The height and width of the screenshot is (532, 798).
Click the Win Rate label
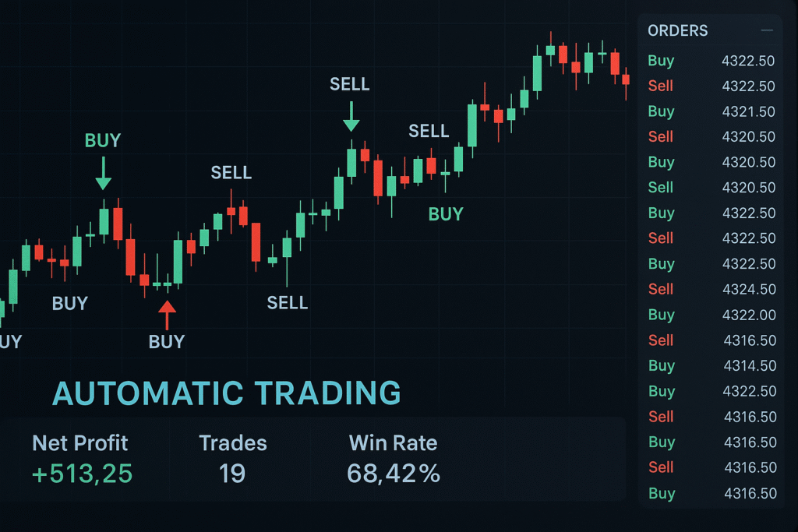(x=393, y=443)
